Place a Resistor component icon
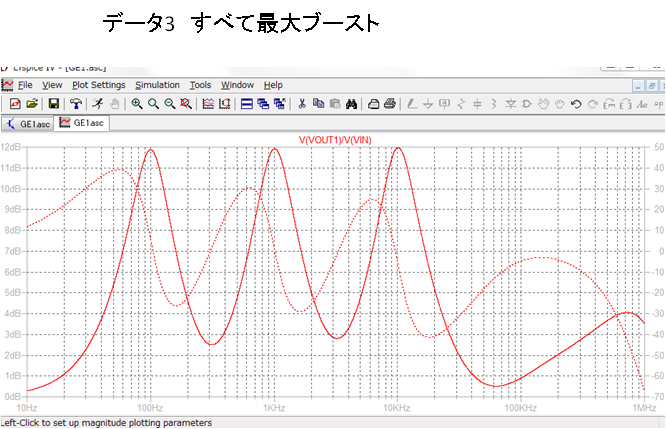Image resolution: width=666 pixels, height=429 pixels. click(461, 104)
